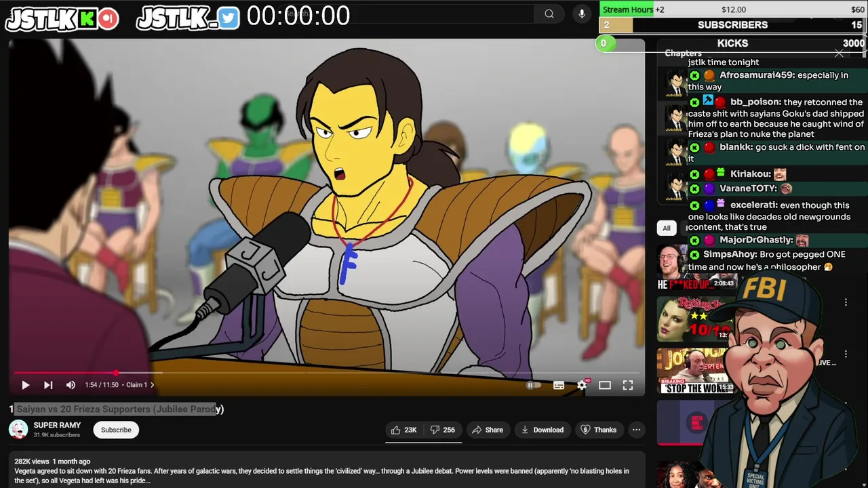Toggle subtitles/closed captions
The image size is (868, 488).
coord(559,385)
